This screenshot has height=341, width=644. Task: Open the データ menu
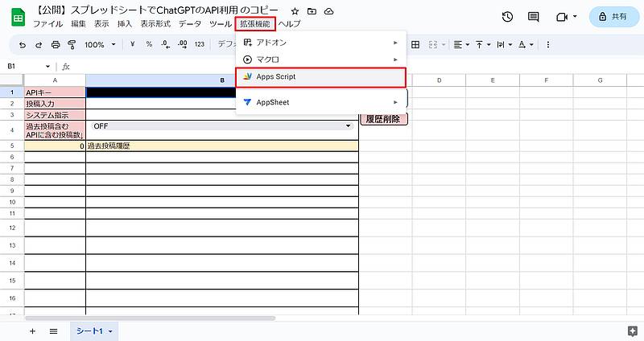pyautogui.click(x=190, y=24)
